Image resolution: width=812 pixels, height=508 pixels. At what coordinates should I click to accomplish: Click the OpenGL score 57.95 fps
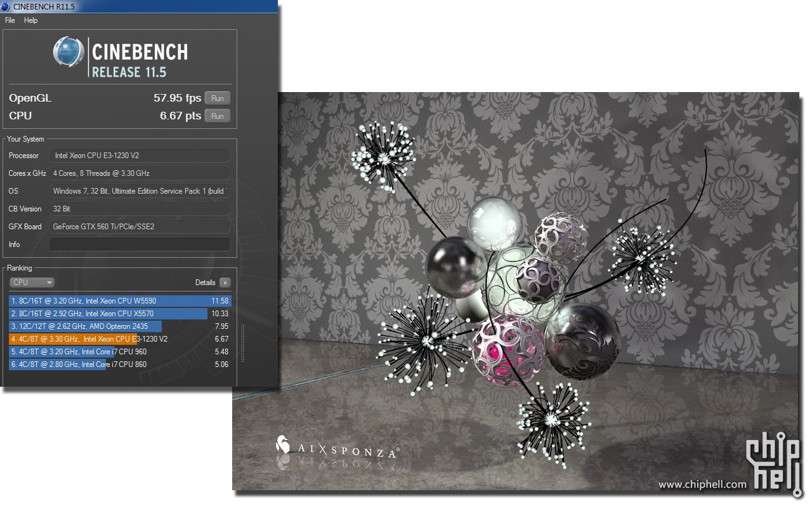coord(177,98)
